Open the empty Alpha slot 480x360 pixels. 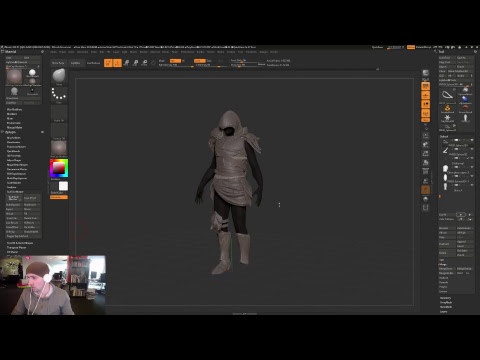[x=59, y=113]
